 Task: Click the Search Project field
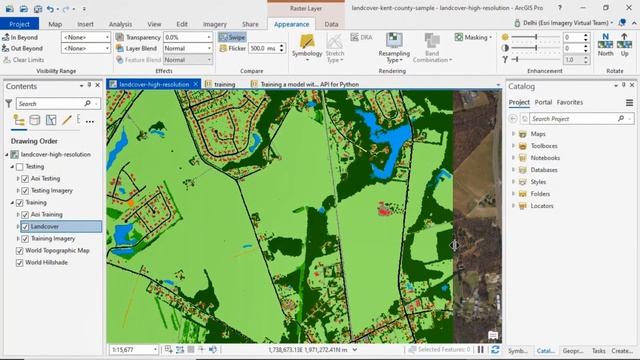(x=582, y=119)
